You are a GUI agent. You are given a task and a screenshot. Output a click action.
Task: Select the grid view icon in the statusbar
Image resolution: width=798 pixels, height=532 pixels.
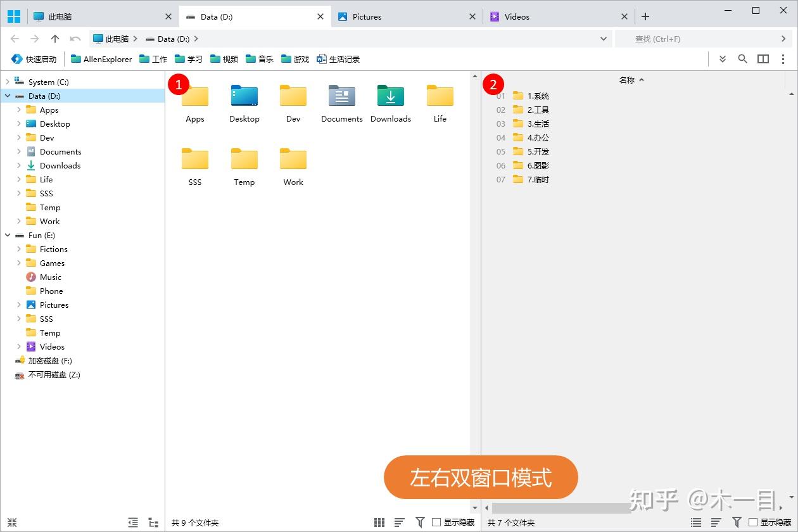pos(379,522)
